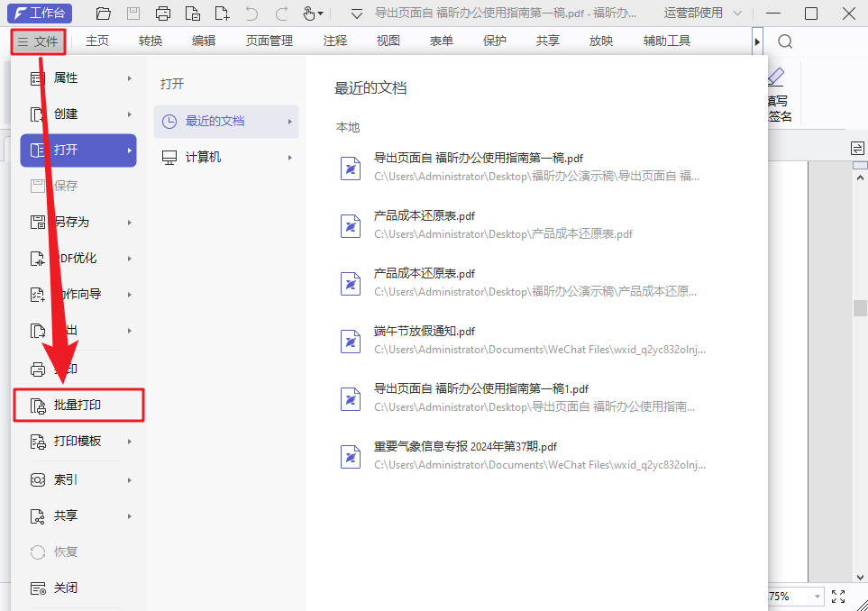Select 计算机 in the open panel

205,156
